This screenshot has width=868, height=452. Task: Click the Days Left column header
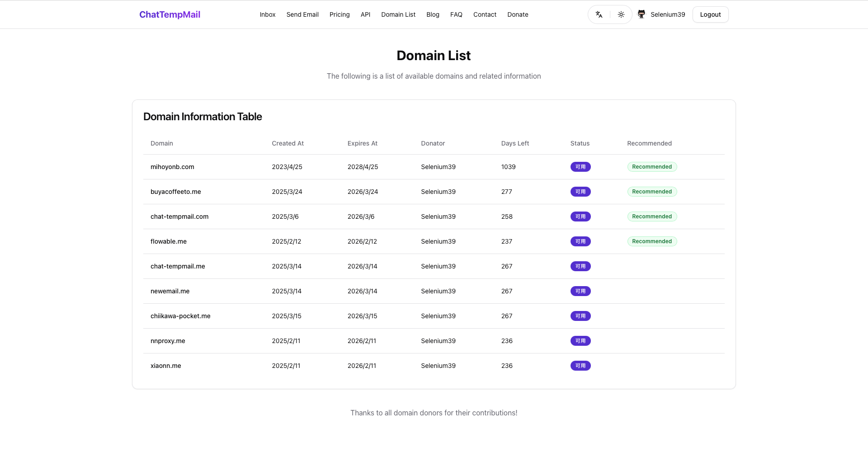click(x=515, y=143)
